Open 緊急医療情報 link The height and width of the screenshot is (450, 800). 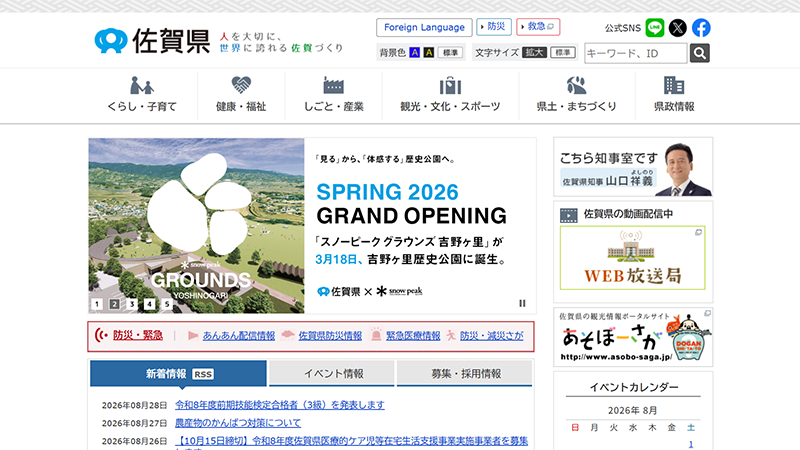point(413,336)
